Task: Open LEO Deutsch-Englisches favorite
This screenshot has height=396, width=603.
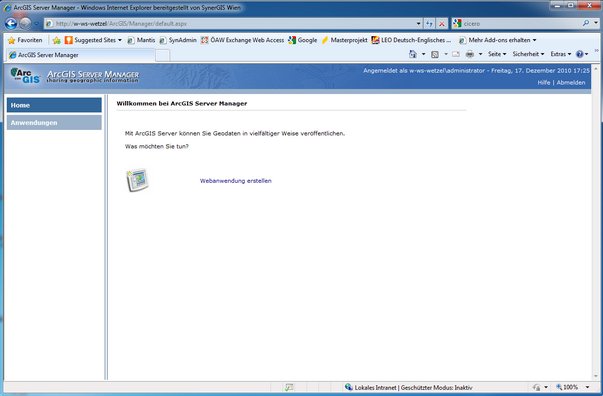Action: [x=411, y=40]
